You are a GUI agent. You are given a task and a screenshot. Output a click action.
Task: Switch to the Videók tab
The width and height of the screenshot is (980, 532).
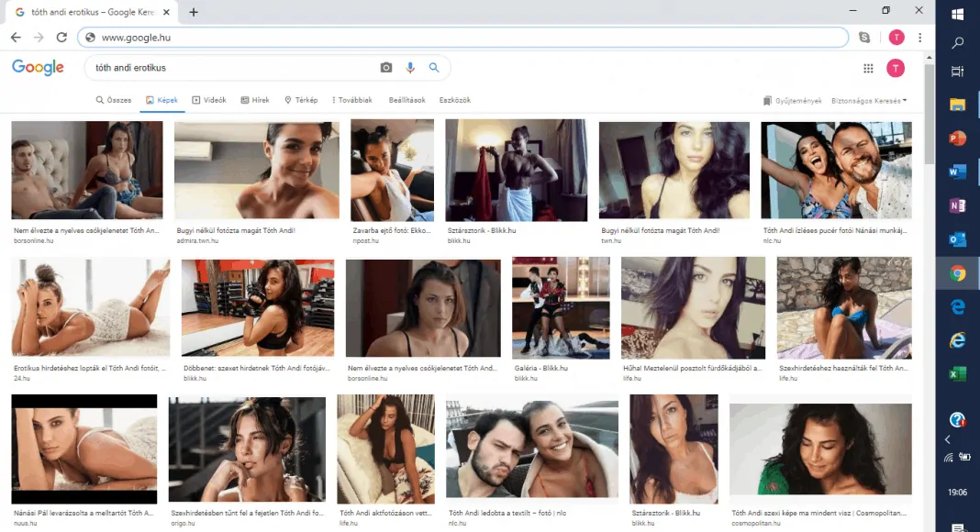[x=209, y=100]
